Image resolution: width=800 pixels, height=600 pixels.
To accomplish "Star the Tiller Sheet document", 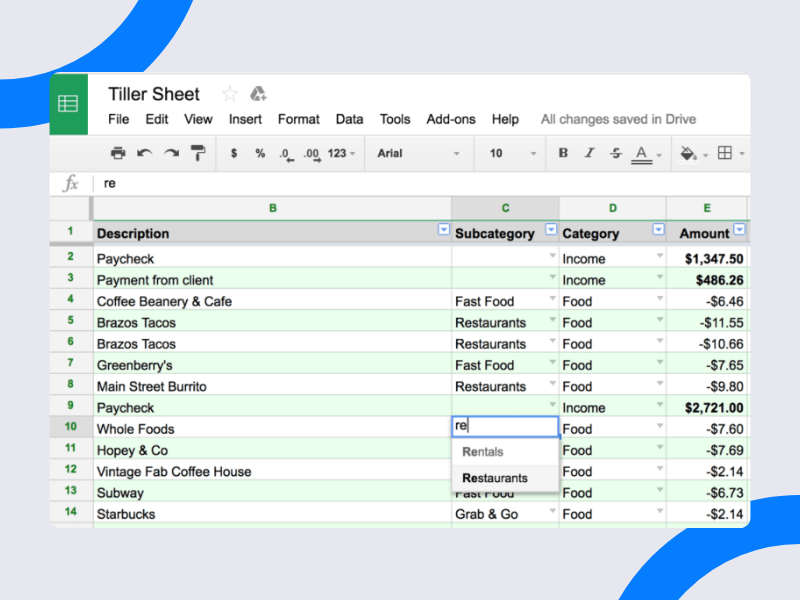I will (230, 94).
